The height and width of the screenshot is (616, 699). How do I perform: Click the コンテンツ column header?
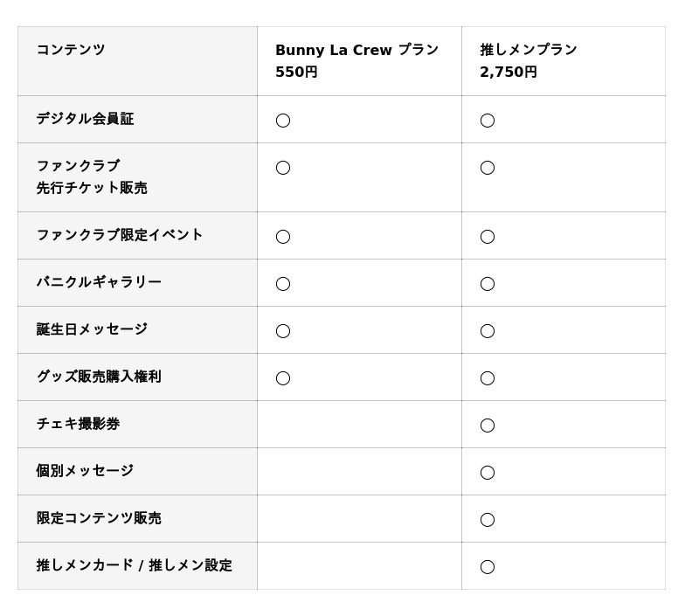click(x=71, y=50)
